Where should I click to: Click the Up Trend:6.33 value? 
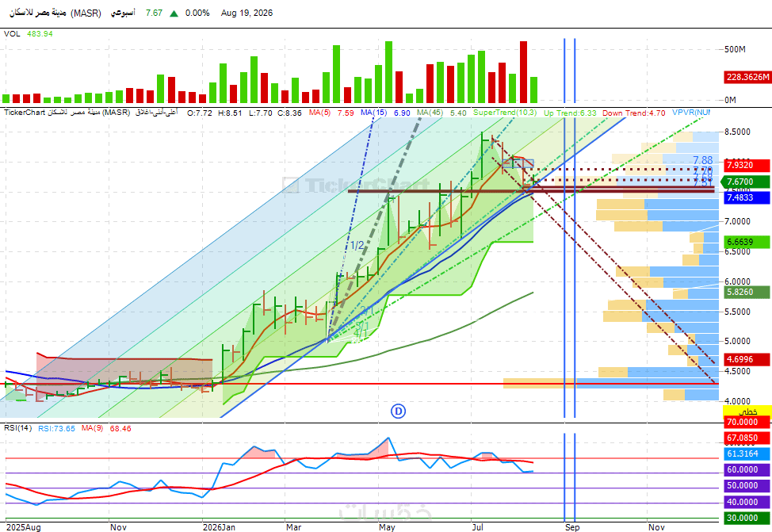[570, 113]
